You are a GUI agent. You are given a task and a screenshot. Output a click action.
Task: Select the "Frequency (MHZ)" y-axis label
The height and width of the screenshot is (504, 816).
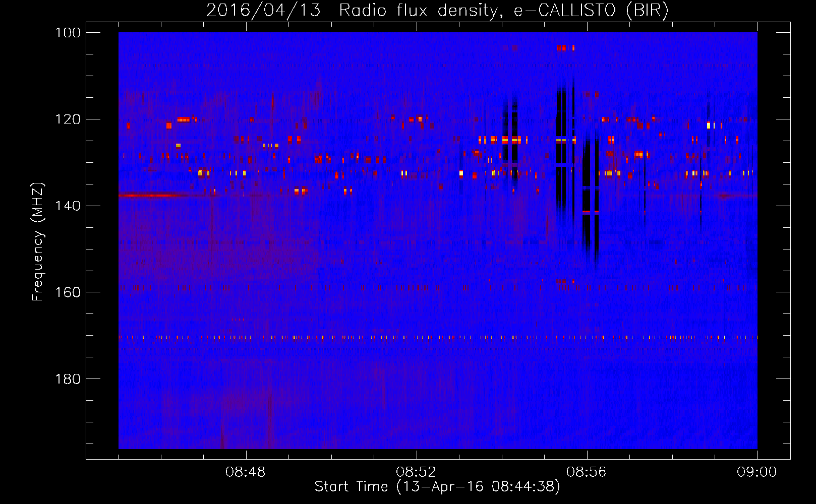[38, 241]
